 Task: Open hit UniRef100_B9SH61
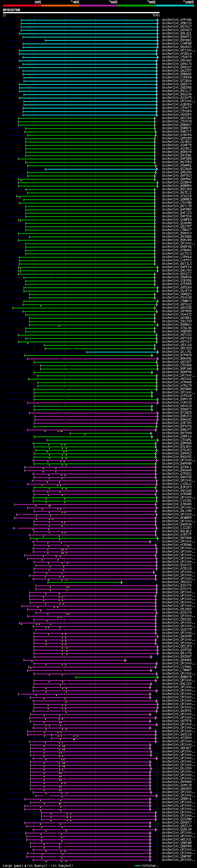pyautogui.click(x=177, y=40)
